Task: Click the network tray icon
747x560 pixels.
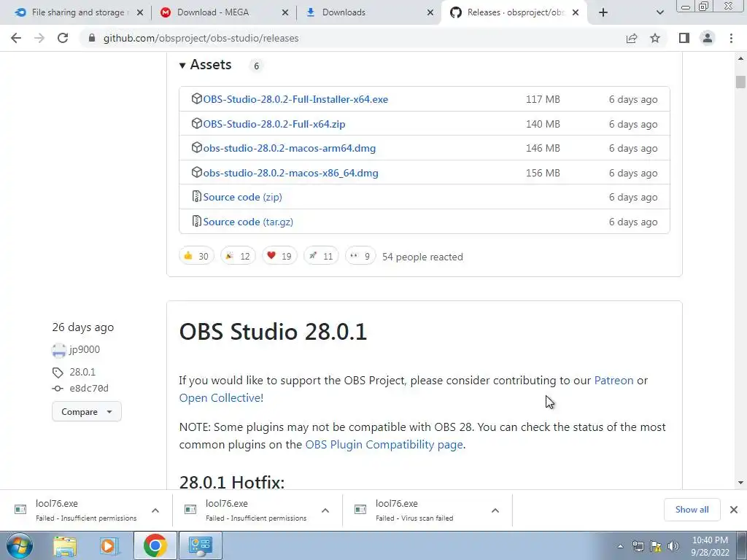Action: pyautogui.click(x=638, y=546)
